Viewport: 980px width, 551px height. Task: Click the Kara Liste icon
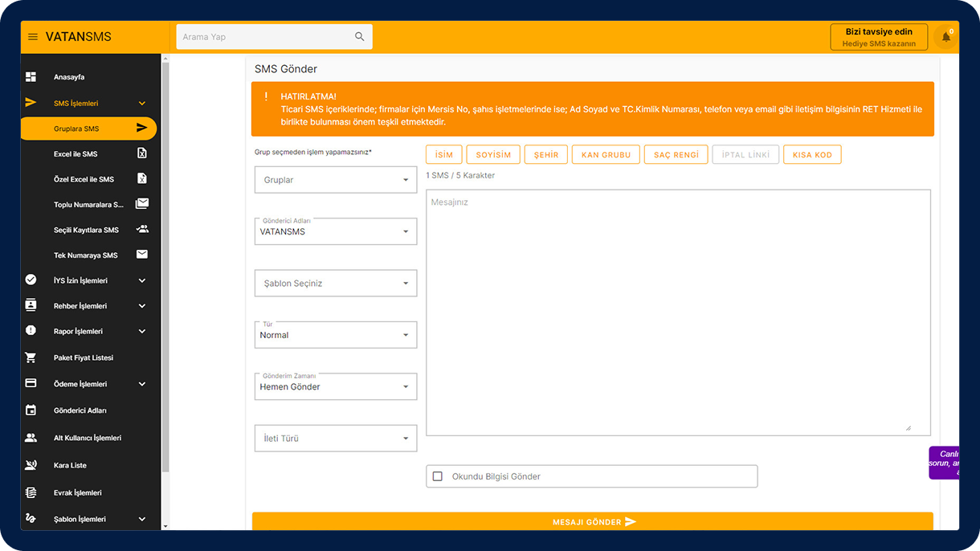(31, 465)
